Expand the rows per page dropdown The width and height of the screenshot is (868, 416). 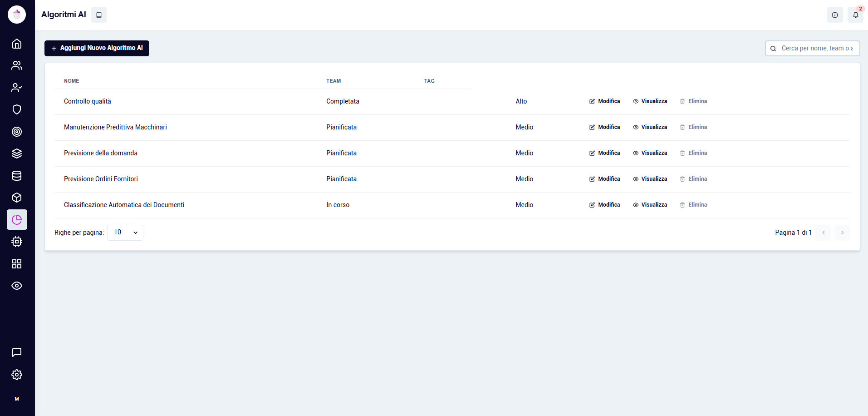[125, 233]
